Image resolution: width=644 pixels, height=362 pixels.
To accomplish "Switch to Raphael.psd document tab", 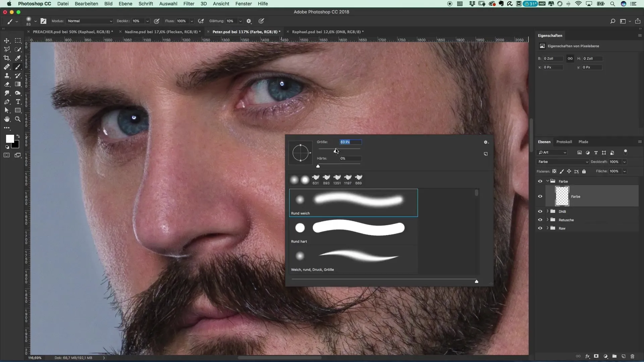I will (328, 32).
